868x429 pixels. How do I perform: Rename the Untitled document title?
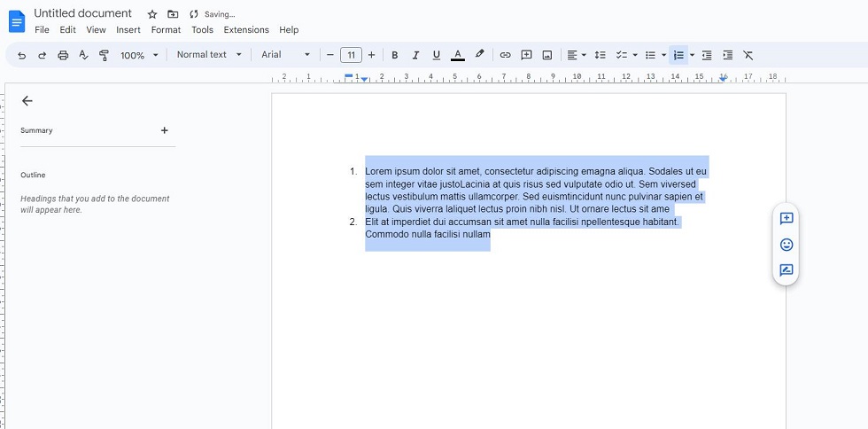click(83, 13)
